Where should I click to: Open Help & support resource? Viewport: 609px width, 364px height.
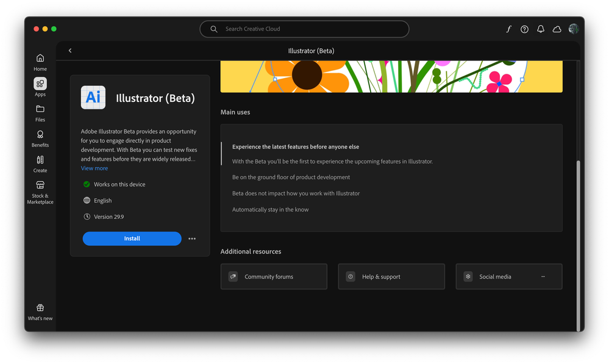point(391,277)
